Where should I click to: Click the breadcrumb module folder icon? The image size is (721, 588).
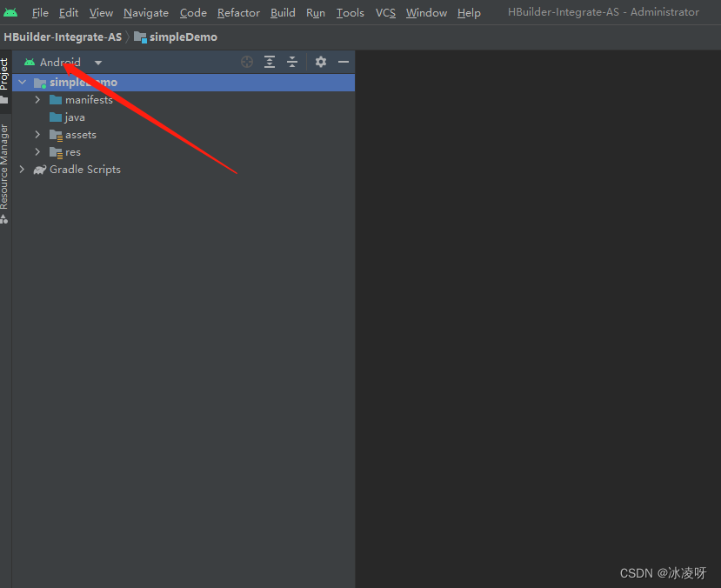coord(140,37)
